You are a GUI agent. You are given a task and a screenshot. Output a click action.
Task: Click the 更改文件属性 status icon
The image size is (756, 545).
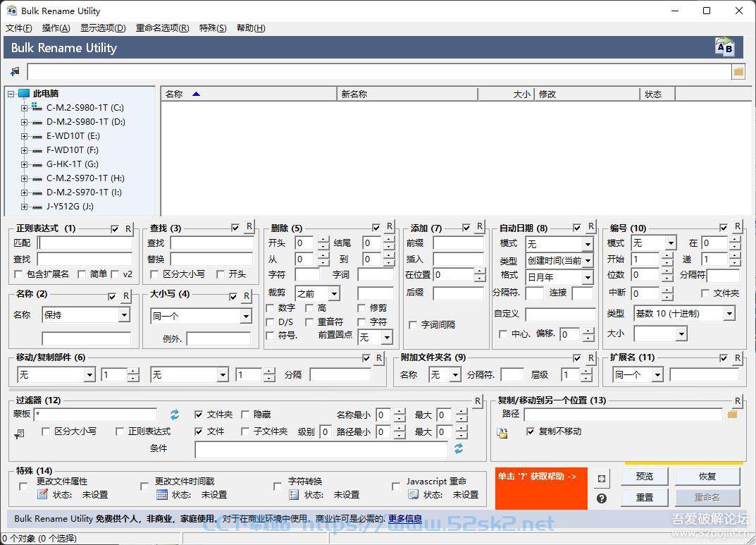[42, 494]
